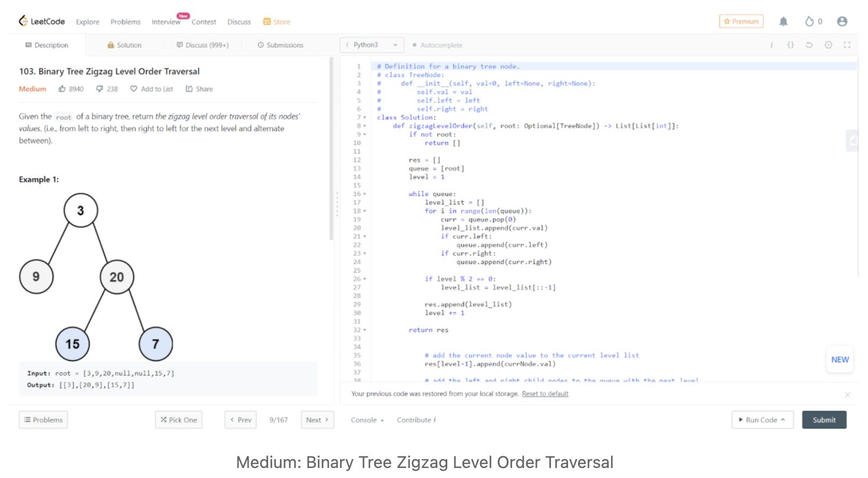
Task: Click the curly braces format code icon
Action: [790, 45]
